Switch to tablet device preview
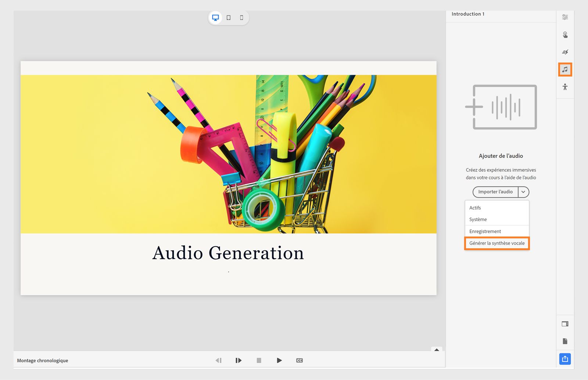The image size is (588, 380). click(229, 18)
